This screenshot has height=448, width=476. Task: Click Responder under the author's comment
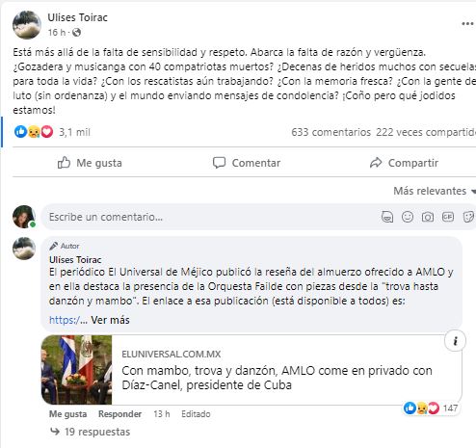[119, 414]
